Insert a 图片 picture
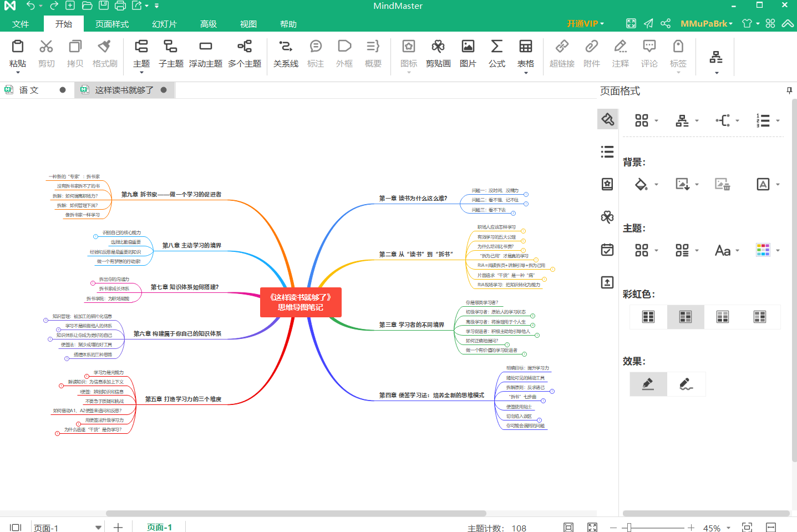Screen dimensions: 797x532 point(468,54)
